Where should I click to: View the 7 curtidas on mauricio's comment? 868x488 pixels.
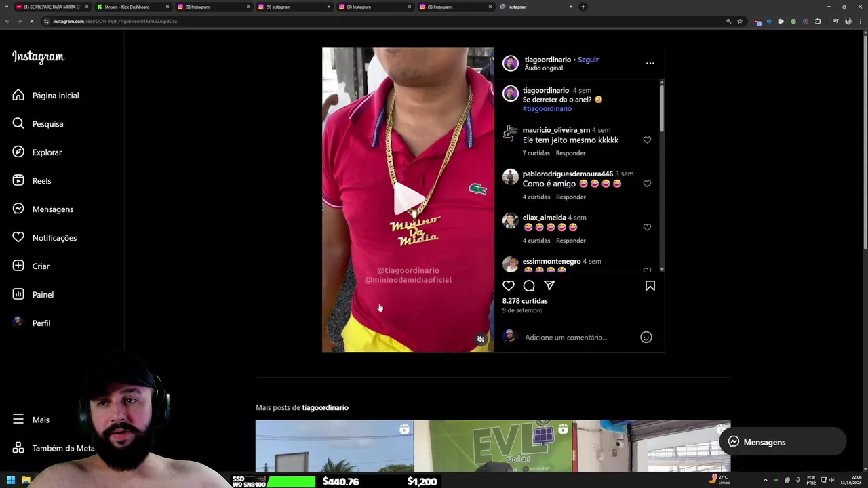click(x=536, y=153)
